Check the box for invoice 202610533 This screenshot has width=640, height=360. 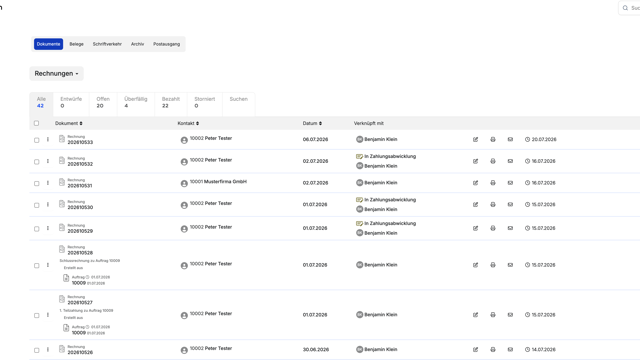point(36,140)
